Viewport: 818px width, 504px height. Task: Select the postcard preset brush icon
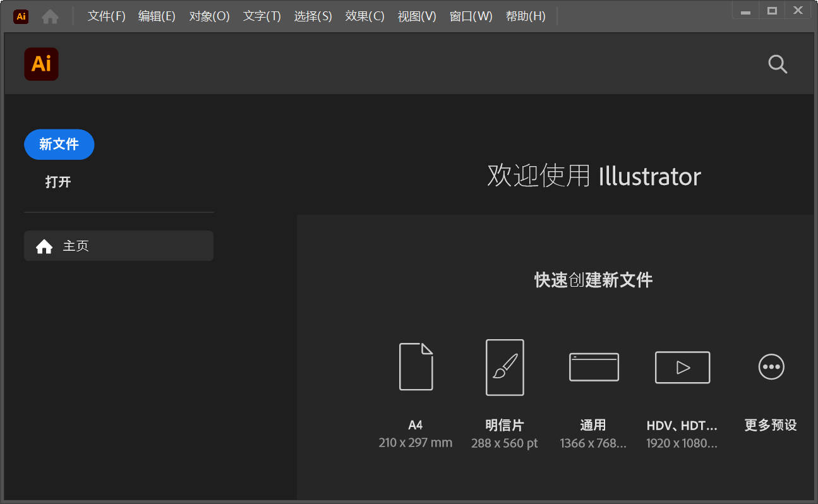(x=504, y=367)
